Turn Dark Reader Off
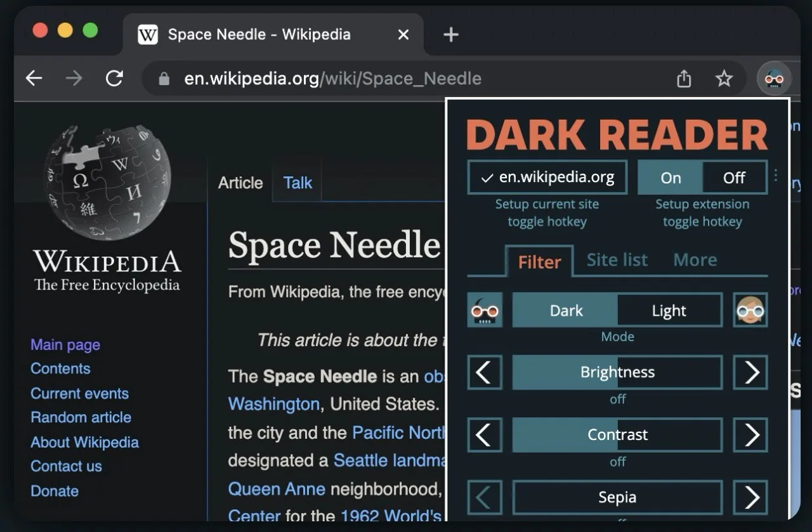812x532 pixels. (x=735, y=178)
